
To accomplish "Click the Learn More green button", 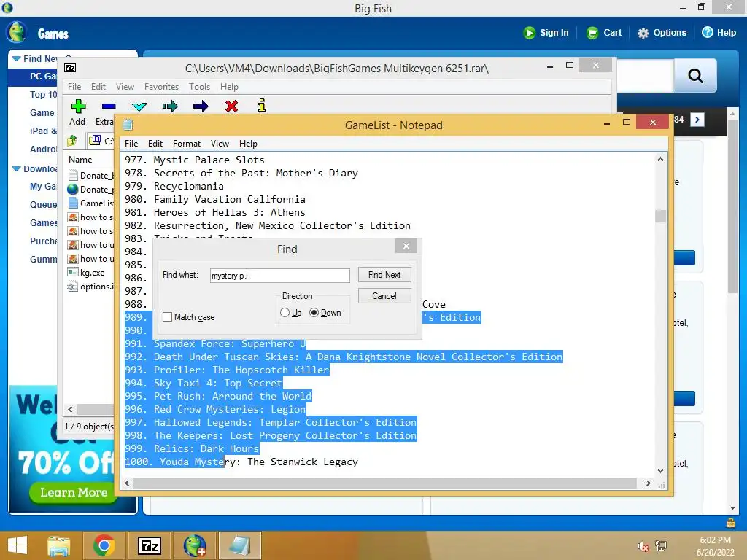I will tap(74, 492).
